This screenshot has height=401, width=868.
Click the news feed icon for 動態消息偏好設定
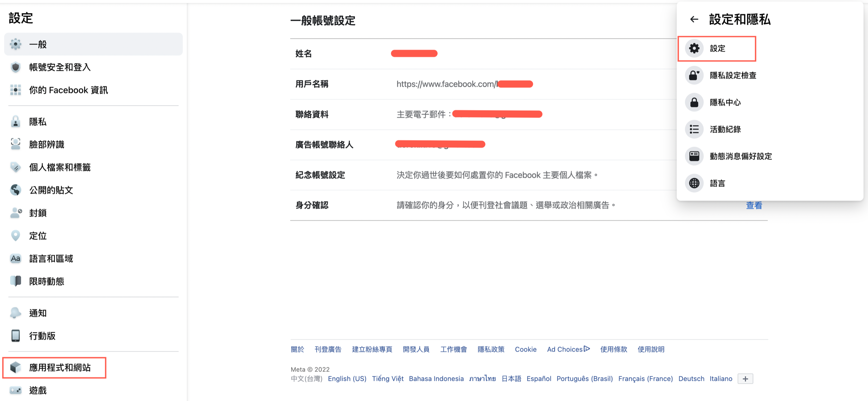coord(694,156)
